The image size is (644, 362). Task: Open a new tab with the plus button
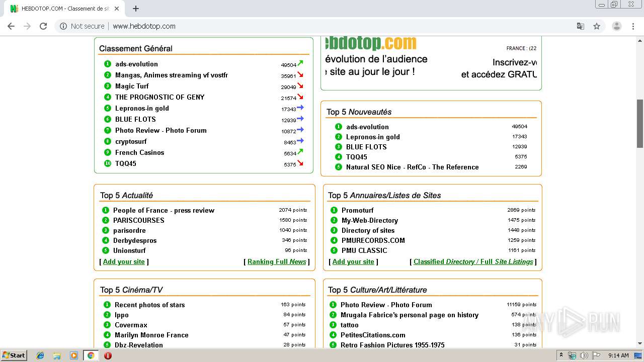[x=136, y=9]
